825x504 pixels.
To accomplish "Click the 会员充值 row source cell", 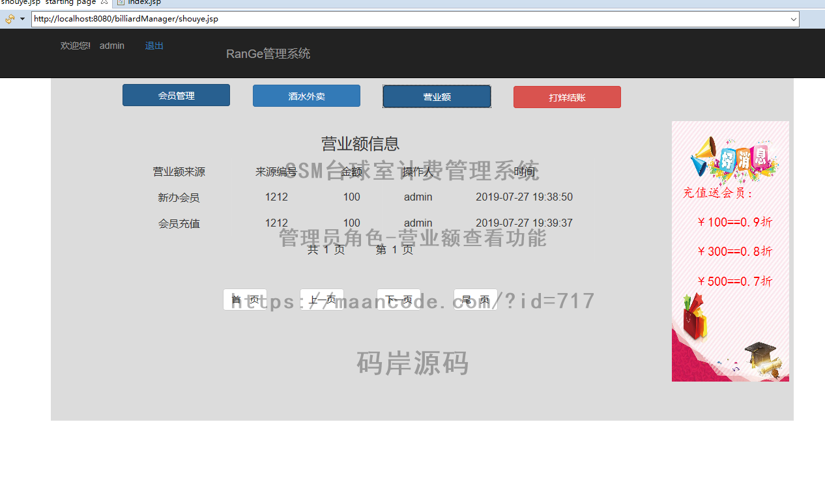I will (179, 223).
